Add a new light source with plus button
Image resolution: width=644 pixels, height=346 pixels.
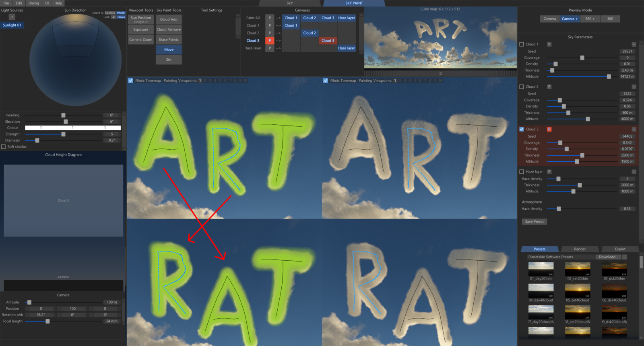point(12,17)
